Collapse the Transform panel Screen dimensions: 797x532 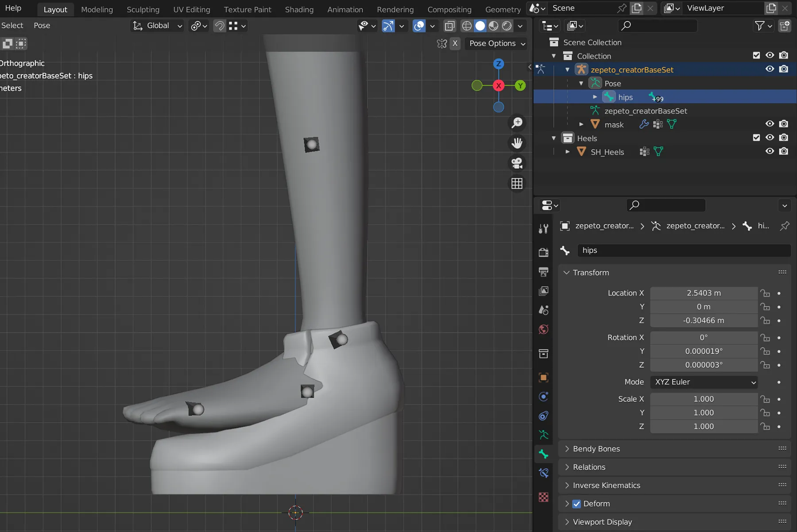[566, 273]
